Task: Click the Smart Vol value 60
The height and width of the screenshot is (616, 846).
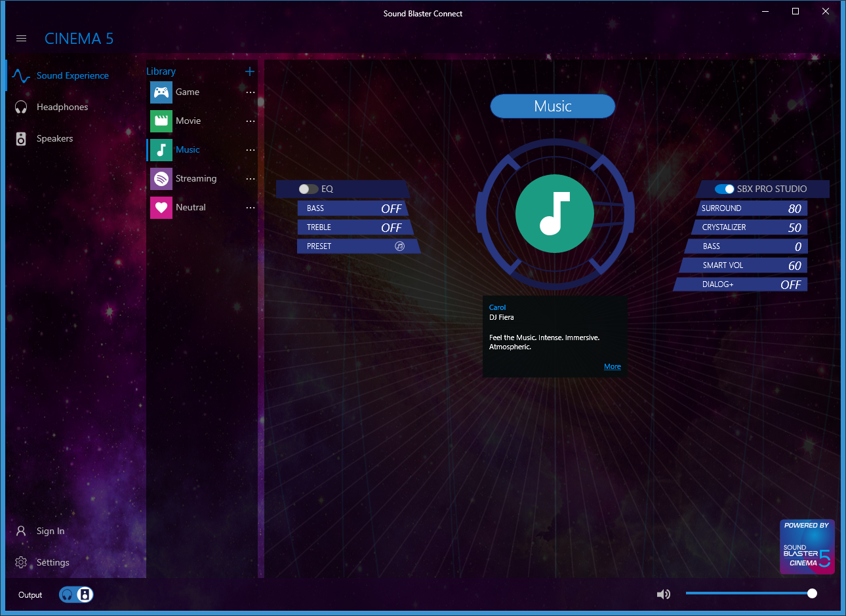Action: [795, 265]
